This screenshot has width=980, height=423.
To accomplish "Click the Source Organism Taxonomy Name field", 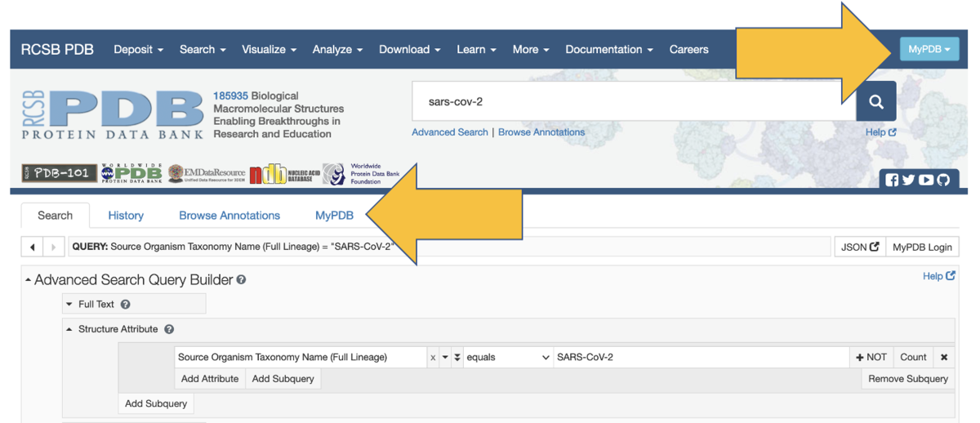I will pyautogui.click(x=301, y=358).
